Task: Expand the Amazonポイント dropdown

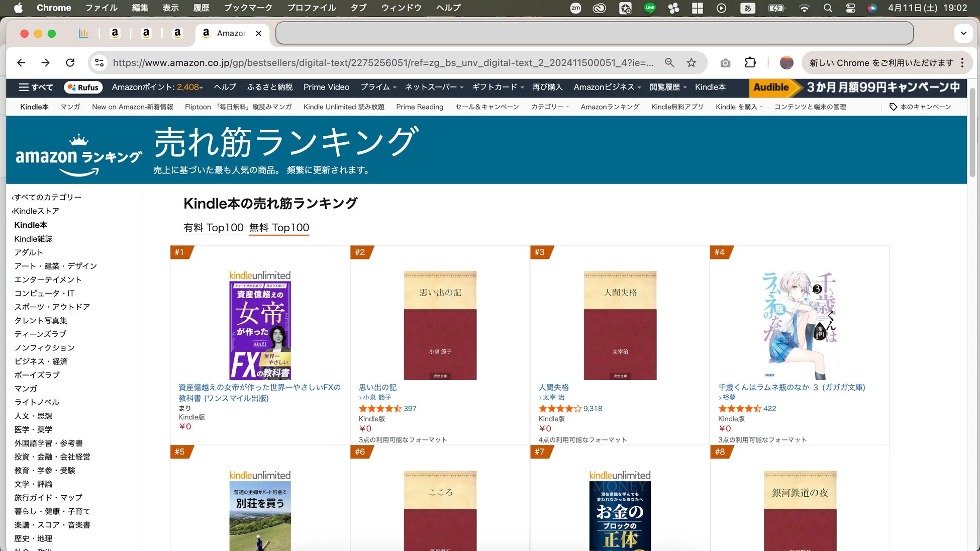Action: (157, 87)
